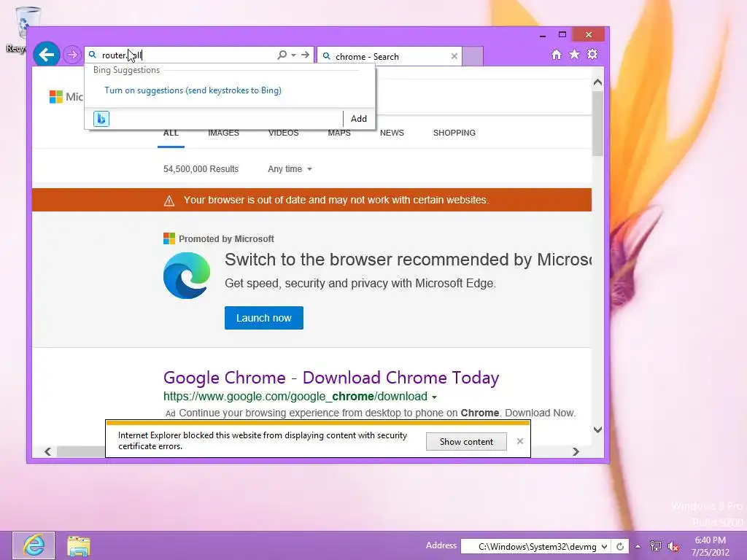Click the out of date browser warning banner

click(x=311, y=200)
